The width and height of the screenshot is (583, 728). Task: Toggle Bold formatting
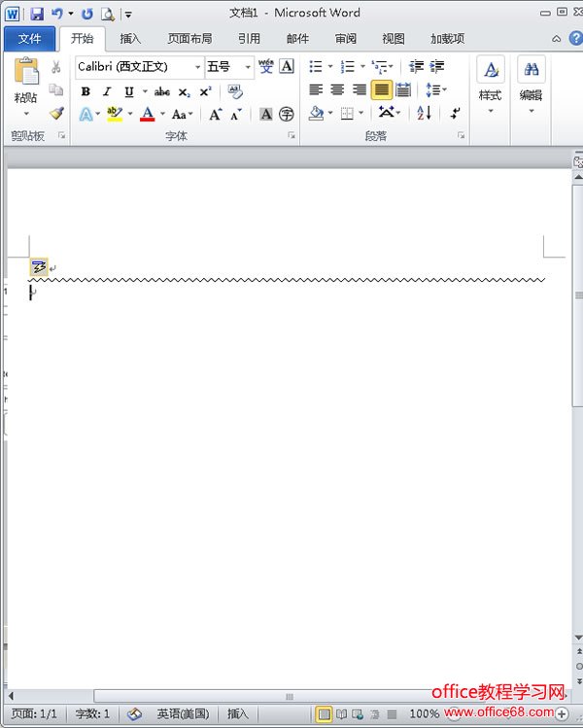coord(86,91)
